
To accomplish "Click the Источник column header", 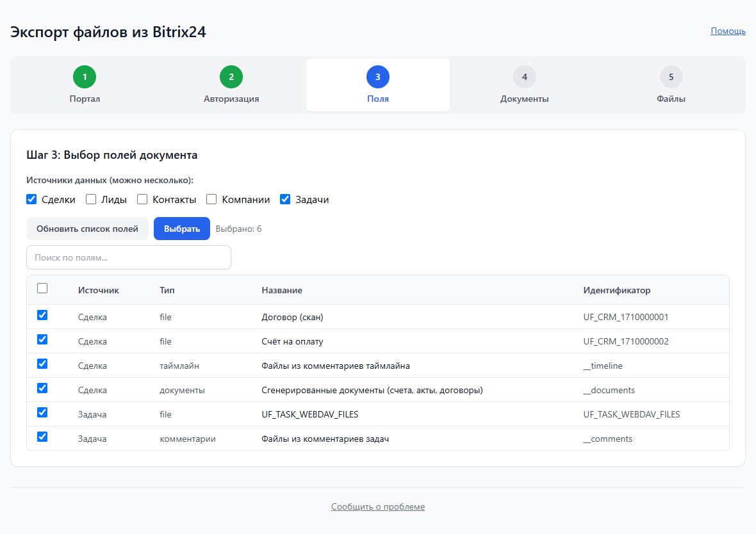I will coord(99,290).
